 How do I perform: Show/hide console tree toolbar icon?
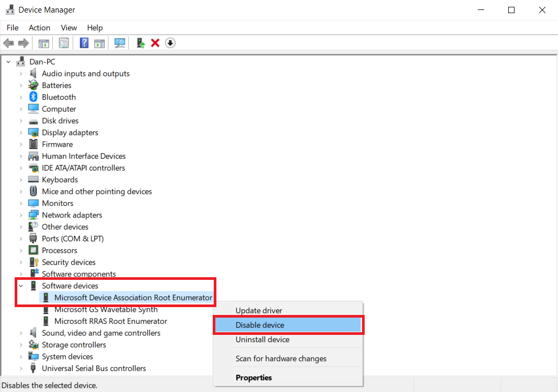tap(44, 43)
